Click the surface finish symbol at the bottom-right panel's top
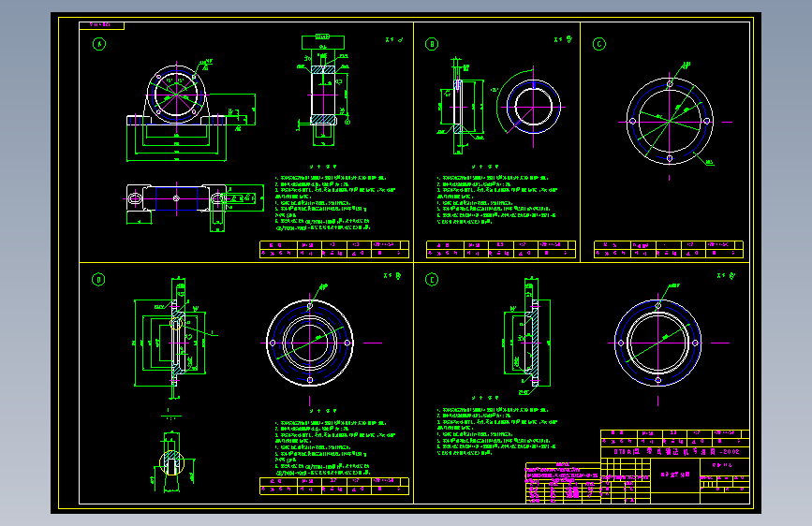The height and width of the screenshot is (526, 812). tap(726, 276)
